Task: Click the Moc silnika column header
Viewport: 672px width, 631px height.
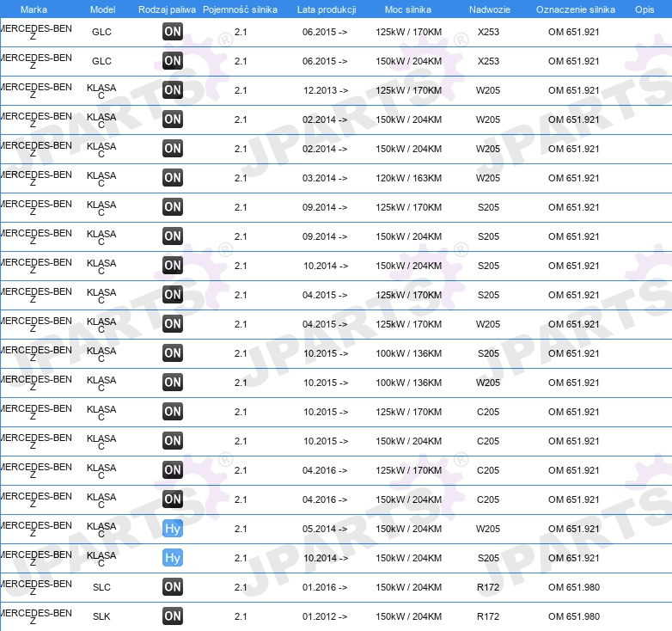Action: [x=408, y=9]
